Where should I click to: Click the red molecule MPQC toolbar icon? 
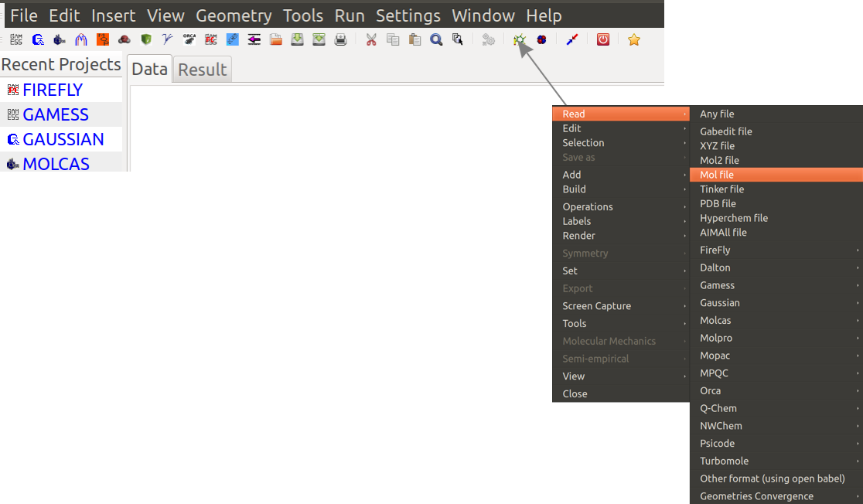(125, 39)
